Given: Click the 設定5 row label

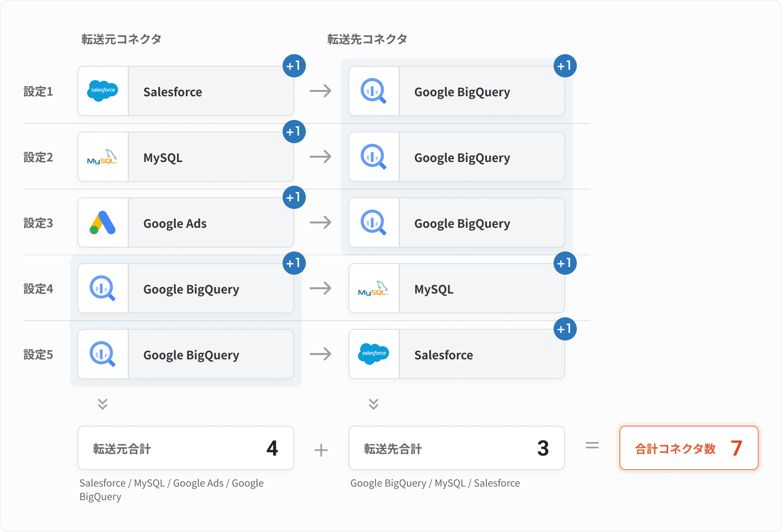Looking at the screenshot, I should click(x=38, y=355).
